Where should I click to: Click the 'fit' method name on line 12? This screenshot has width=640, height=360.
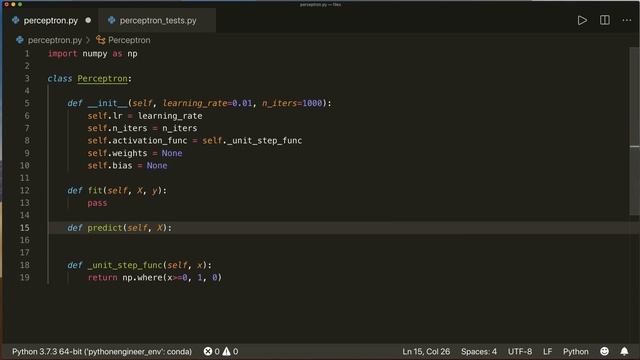pyautogui.click(x=95, y=191)
